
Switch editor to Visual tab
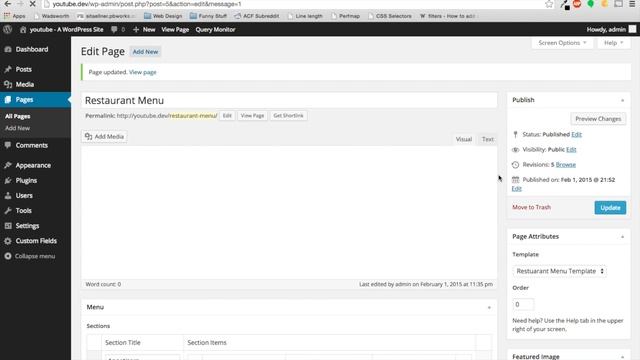click(464, 139)
